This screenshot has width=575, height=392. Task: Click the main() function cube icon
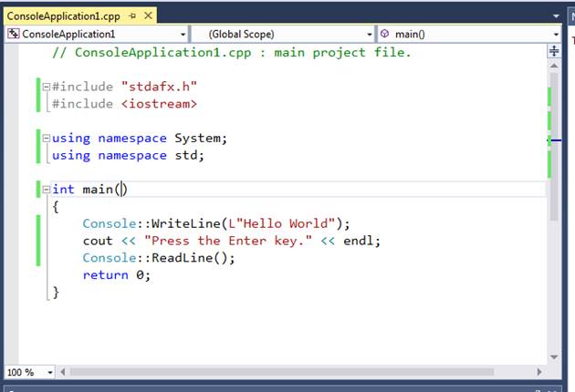(x=384, y=34)
